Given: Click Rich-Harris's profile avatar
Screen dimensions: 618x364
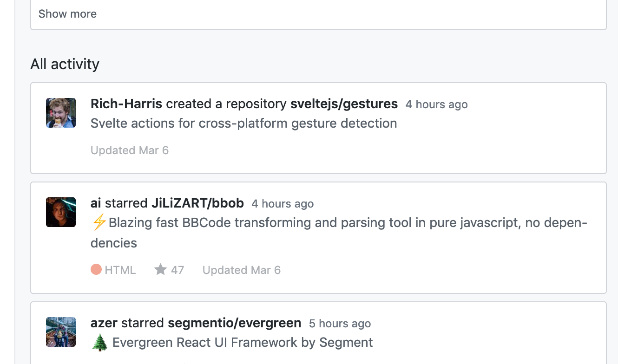Looking at the screenshot, I should tap(60, 112).
